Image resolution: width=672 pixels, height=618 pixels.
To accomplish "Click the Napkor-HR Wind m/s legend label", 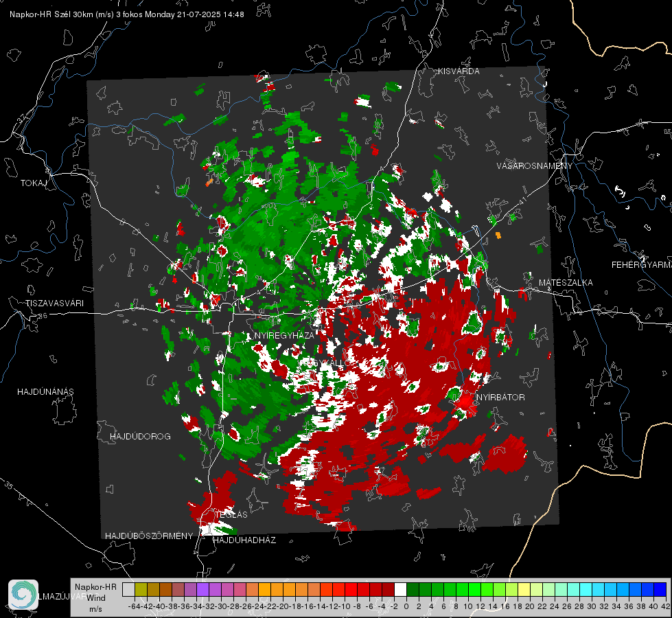I will (x=95, y=598).
